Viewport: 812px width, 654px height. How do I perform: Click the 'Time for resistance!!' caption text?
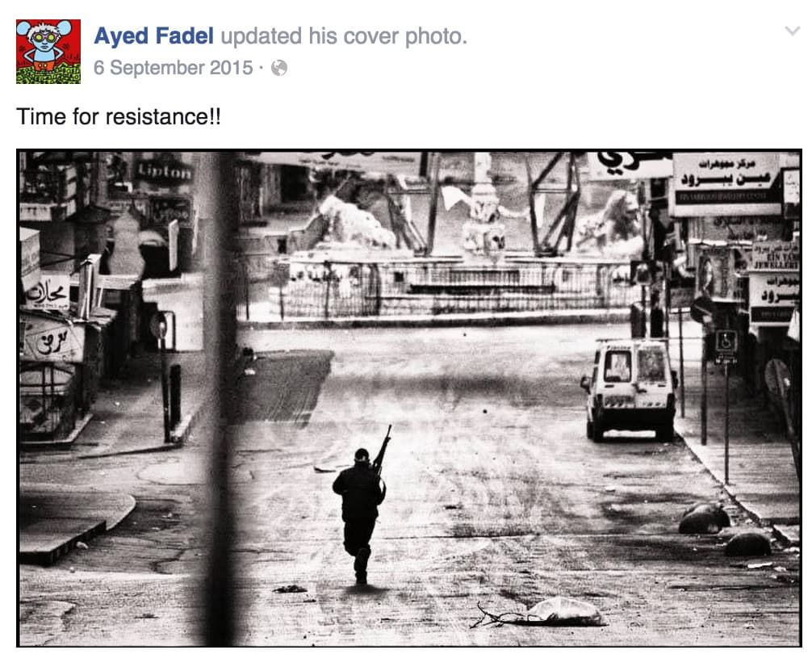point(119,116)
